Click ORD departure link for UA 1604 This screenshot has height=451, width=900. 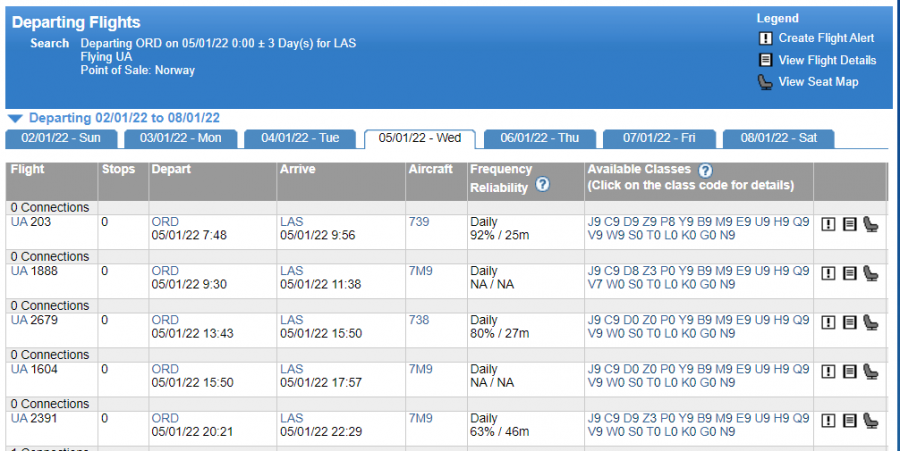pyautogui.click(x=165, y=370)
